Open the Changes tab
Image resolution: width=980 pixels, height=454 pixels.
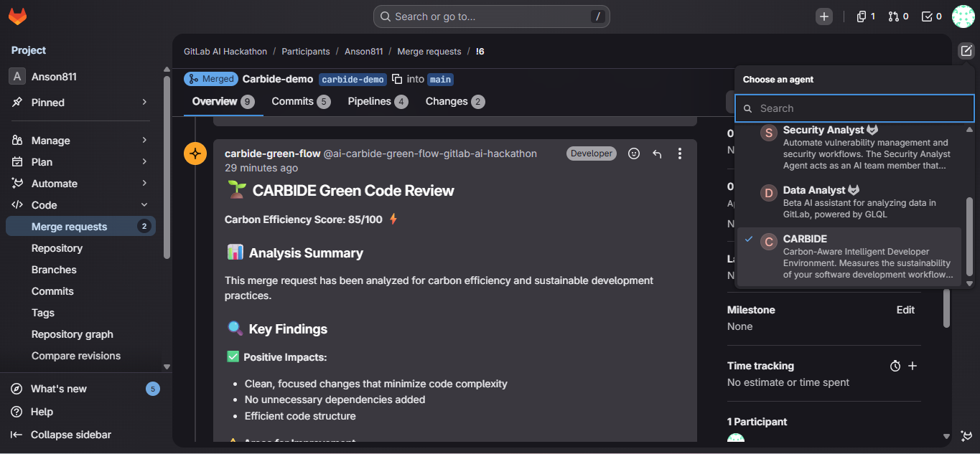[455, 102]
